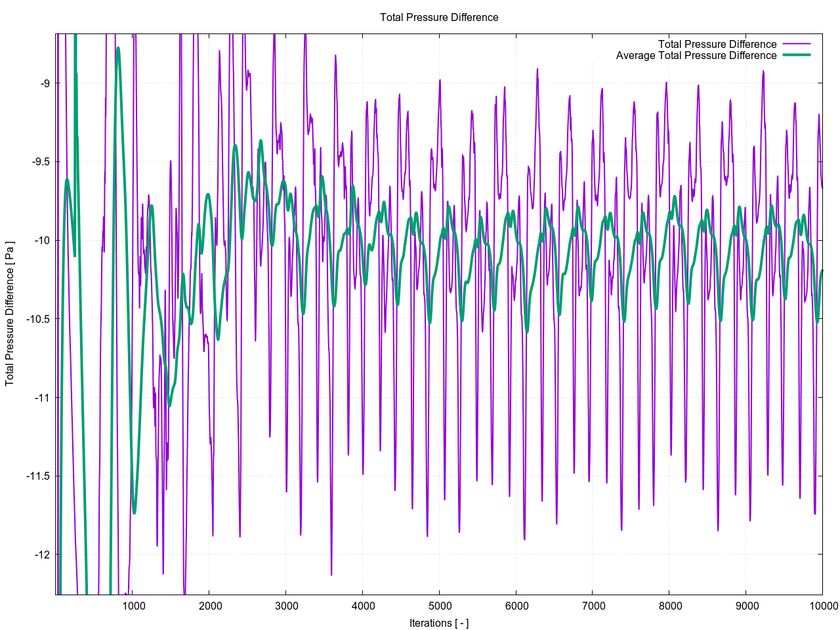Click the 'Total Pressure Difference' legend entry text
Viewport: 840px width, 630px height.
tap(717, 44)
